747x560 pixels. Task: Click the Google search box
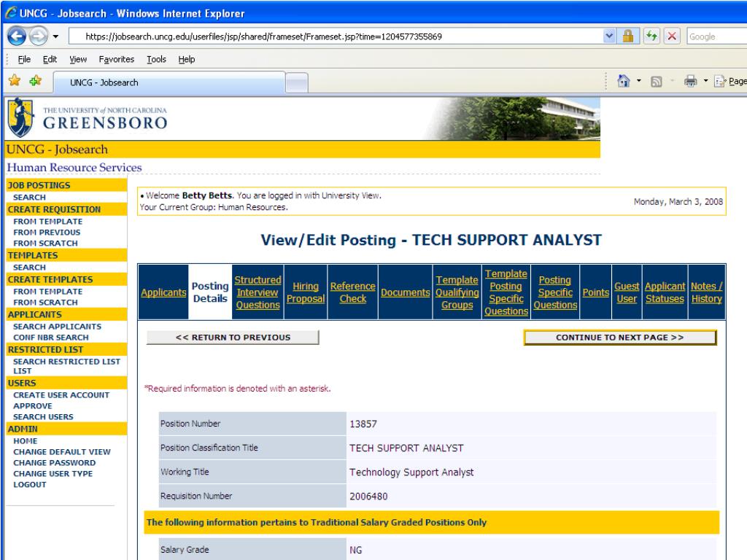pyautogui.click(x=717, y=36)
